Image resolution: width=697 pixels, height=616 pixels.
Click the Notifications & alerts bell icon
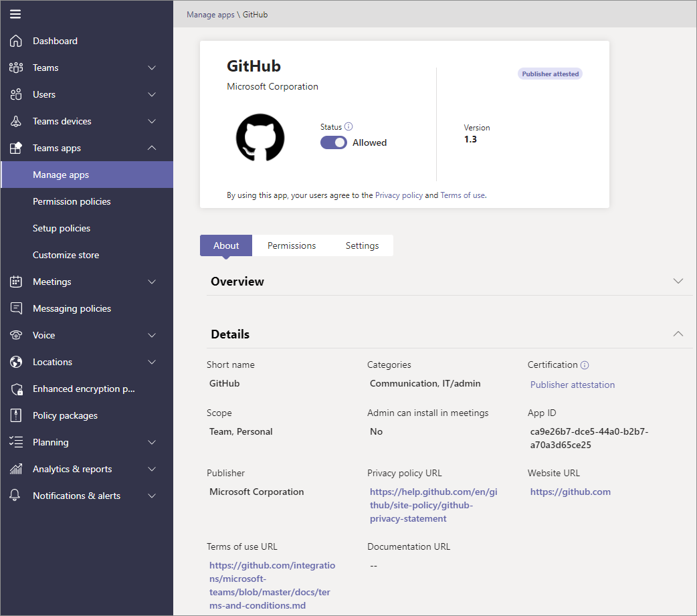pos(15,496)
